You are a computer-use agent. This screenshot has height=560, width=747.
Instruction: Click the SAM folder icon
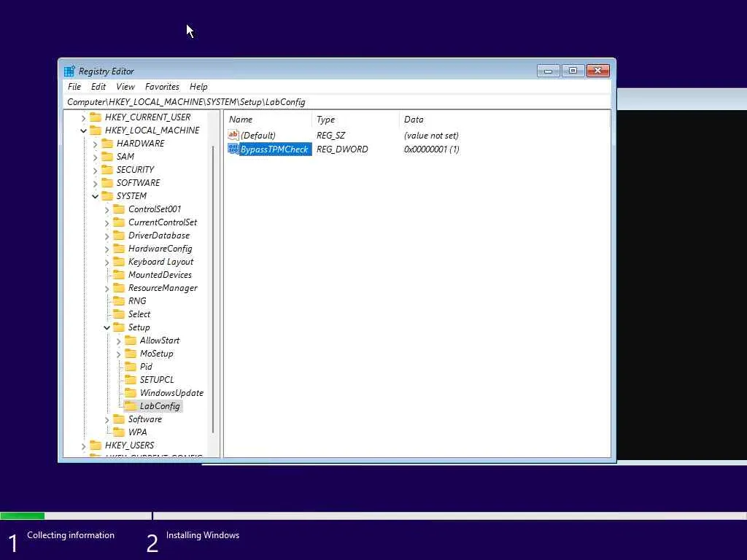pyautogui.click(x=108, y=157)
